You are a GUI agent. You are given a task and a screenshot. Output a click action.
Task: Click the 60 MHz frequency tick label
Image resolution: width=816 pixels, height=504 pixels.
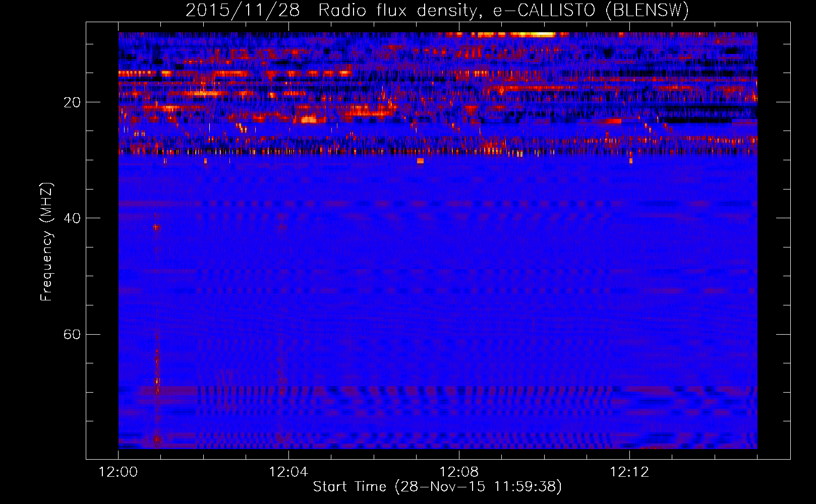[72, 334]
